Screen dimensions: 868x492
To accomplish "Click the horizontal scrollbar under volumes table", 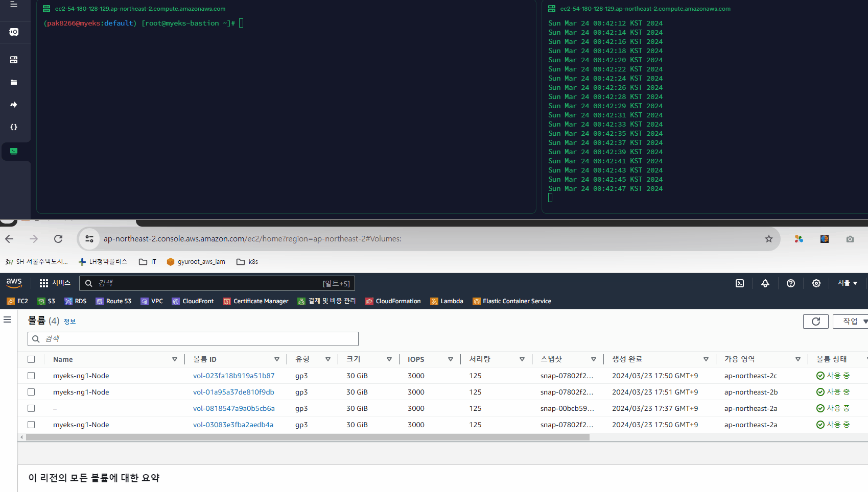I will (308, 437).
